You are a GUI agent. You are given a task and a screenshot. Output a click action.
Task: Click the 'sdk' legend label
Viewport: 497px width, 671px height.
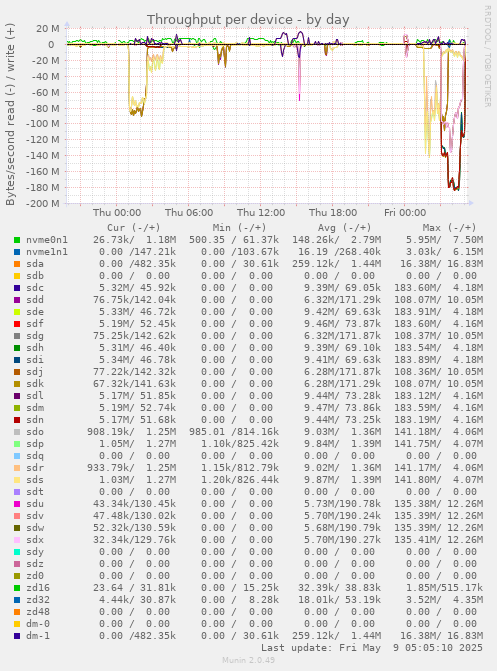click(35, 384)
